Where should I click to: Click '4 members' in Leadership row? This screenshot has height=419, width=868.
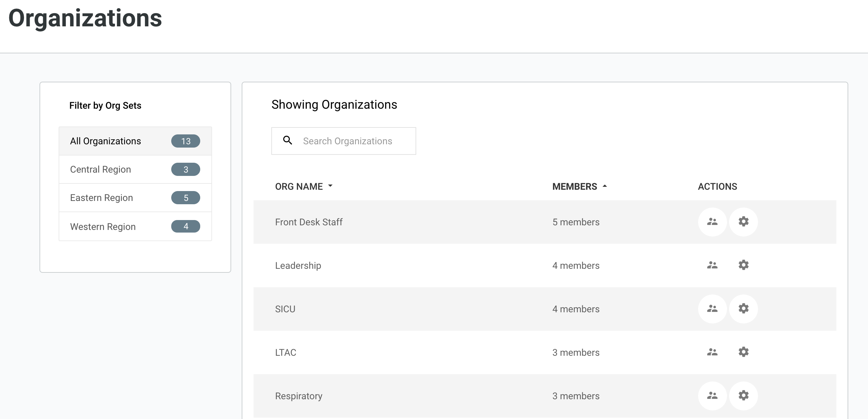click(x=576, y=265)
